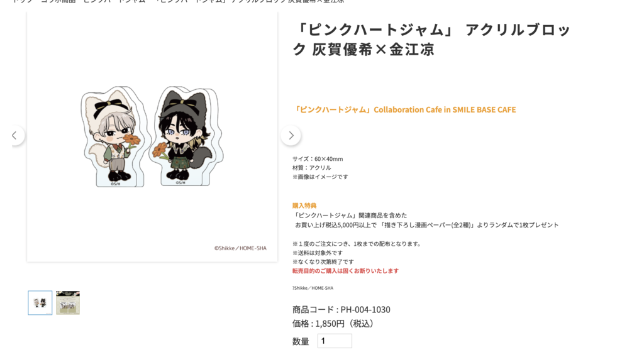This screenshot has height=357, width=644.
Task: Advance to the next product image
Action: point(291,135)
